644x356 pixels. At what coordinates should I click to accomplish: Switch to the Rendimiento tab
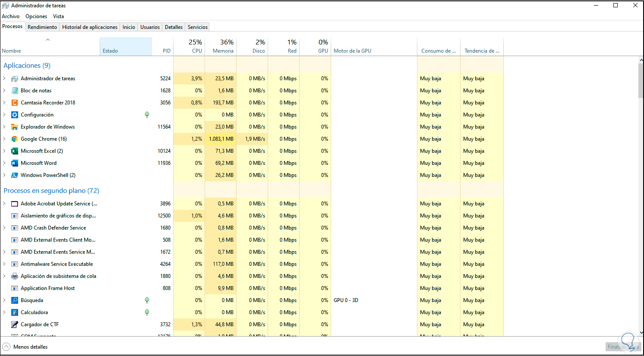click(x=42, y=27)
